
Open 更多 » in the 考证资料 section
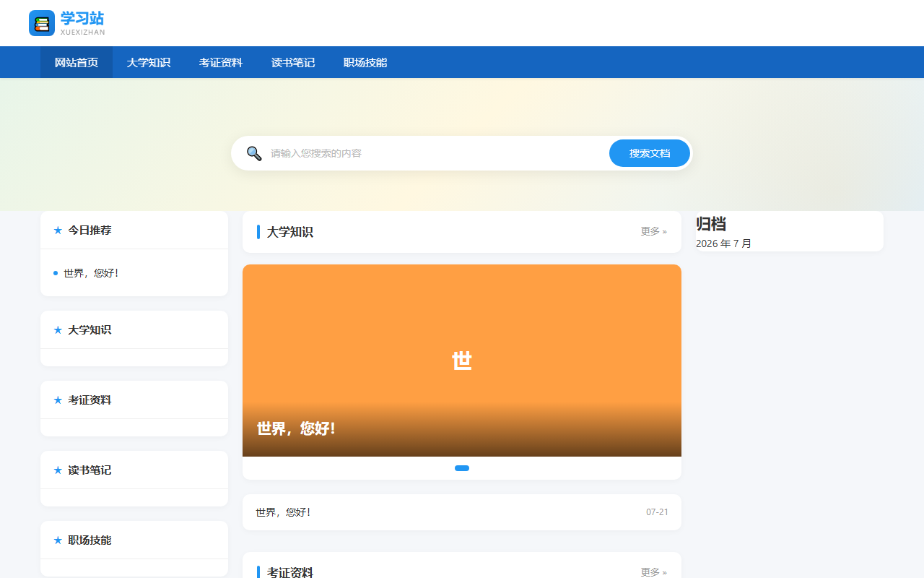point(654,571)
